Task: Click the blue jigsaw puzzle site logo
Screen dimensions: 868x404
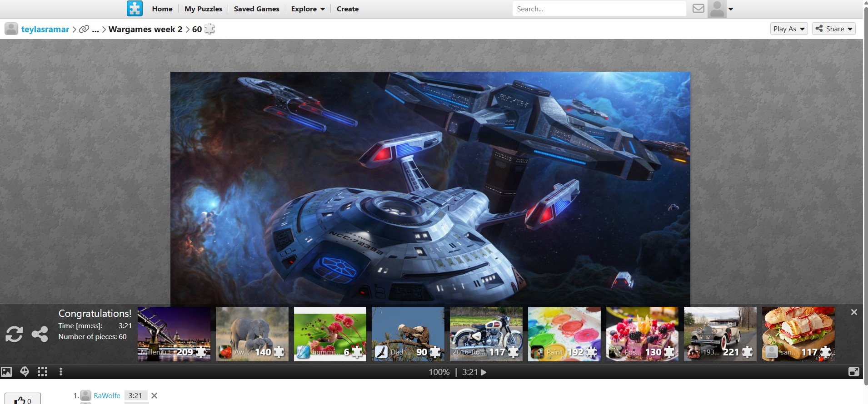Action: 135,9
